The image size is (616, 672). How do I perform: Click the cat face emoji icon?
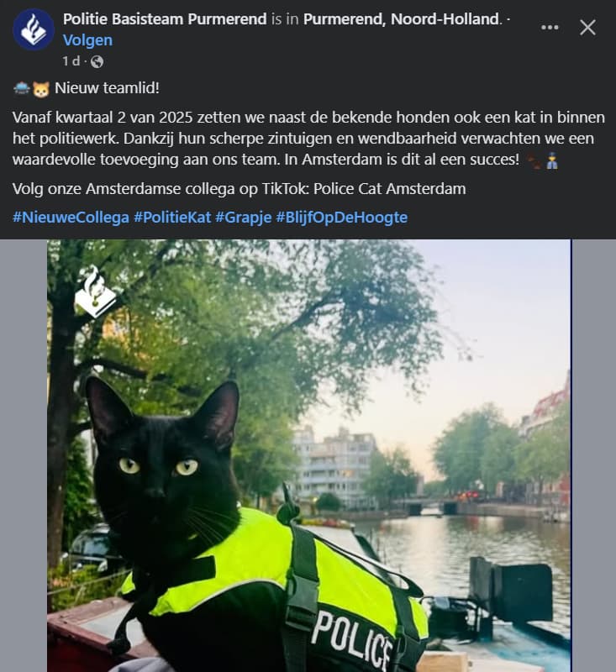tap(41, 89)
